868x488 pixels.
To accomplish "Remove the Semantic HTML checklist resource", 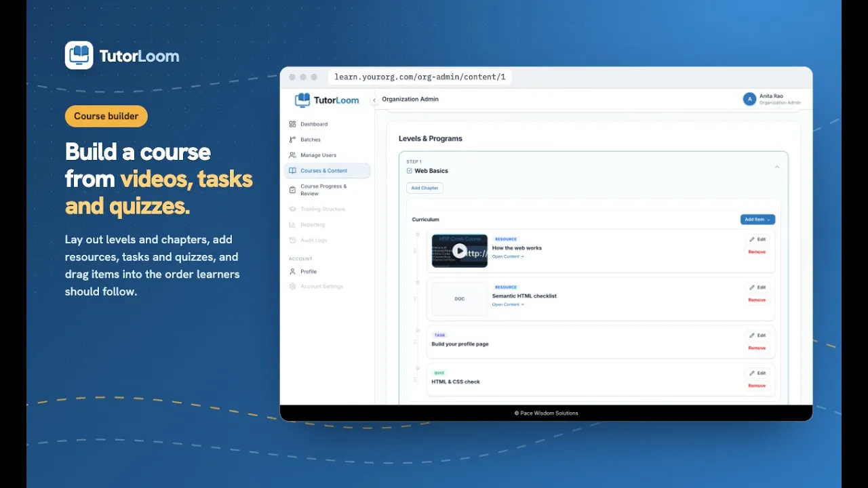I will point(757,300).
